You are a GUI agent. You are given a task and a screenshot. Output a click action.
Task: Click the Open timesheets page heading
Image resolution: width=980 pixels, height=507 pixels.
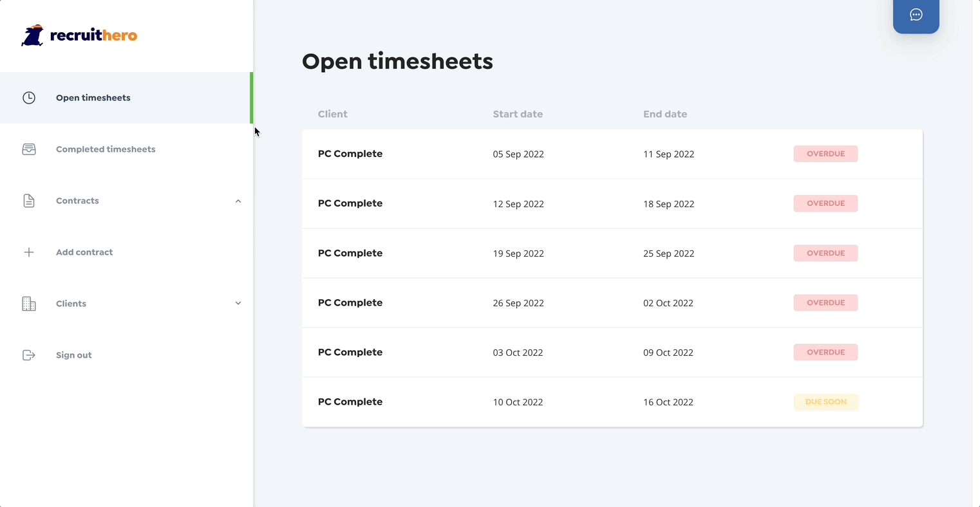click(x=397, y=61)
